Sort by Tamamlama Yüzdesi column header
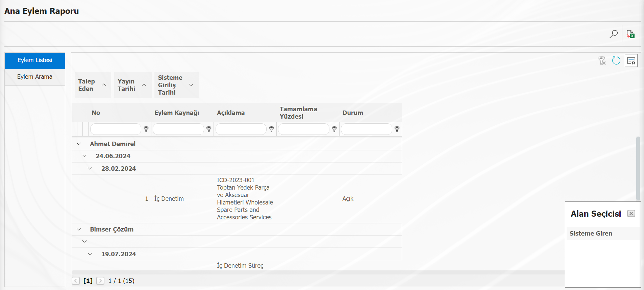Screen dimensions: 644x290 click(298, 113)
